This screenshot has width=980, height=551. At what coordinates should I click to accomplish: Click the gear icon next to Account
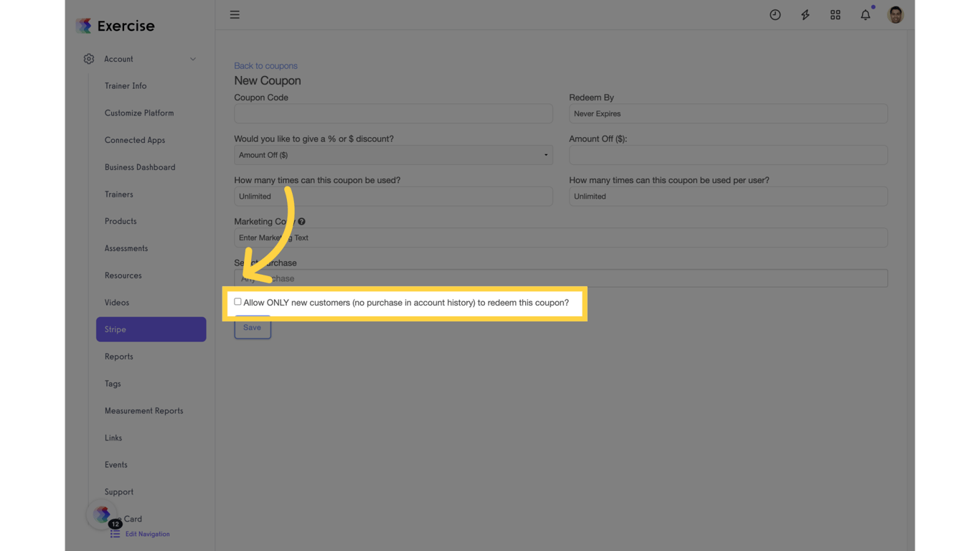pyautogui.click(x=88, y=59)
